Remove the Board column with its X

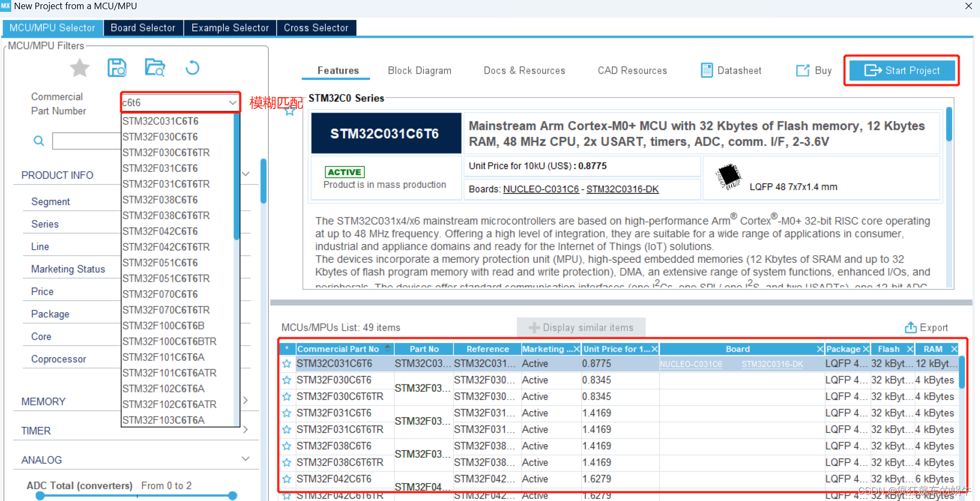820,349
